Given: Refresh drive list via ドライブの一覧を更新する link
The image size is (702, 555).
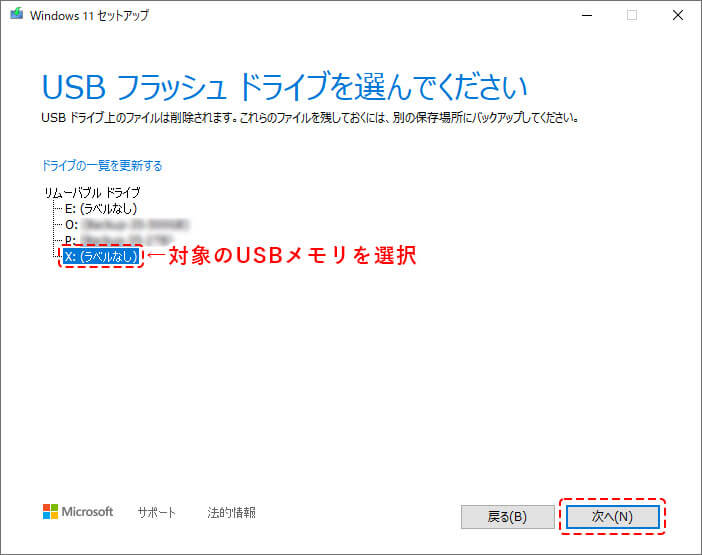Looking at the screenshot, I should (x=102, y=166).
